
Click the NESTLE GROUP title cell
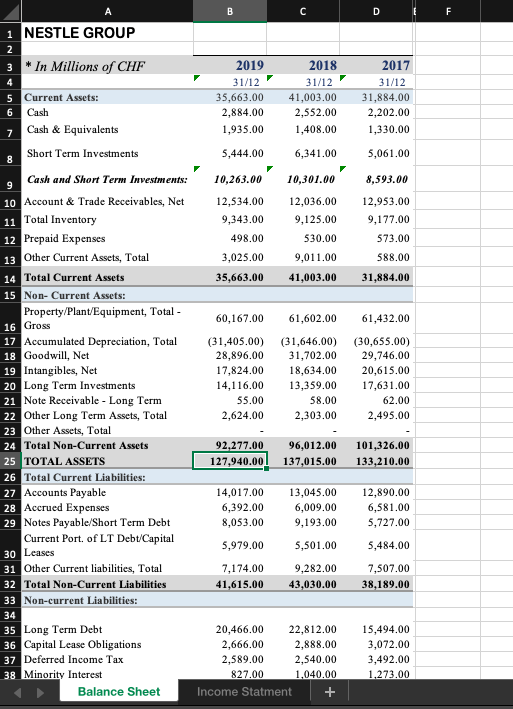[107, 33]
